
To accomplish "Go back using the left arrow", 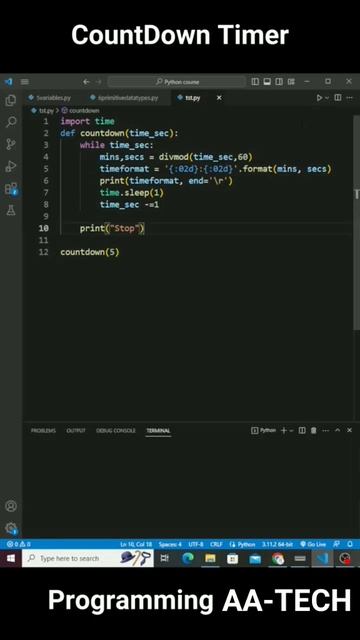I will pos(86,82).
